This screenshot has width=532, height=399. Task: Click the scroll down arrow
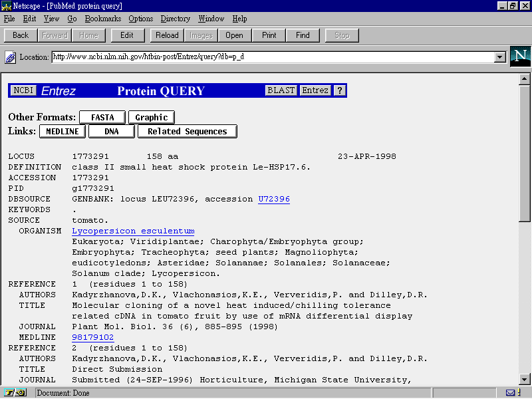pyautogui.click(x=525, y=379)
